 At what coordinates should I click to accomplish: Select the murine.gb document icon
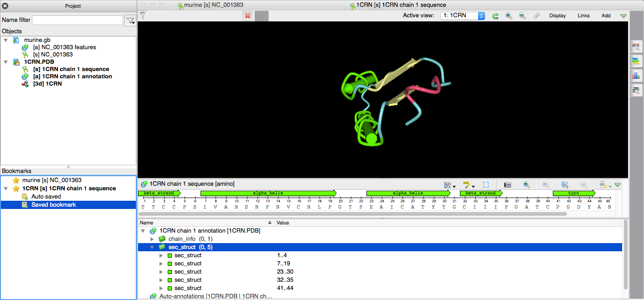[16, 40]
